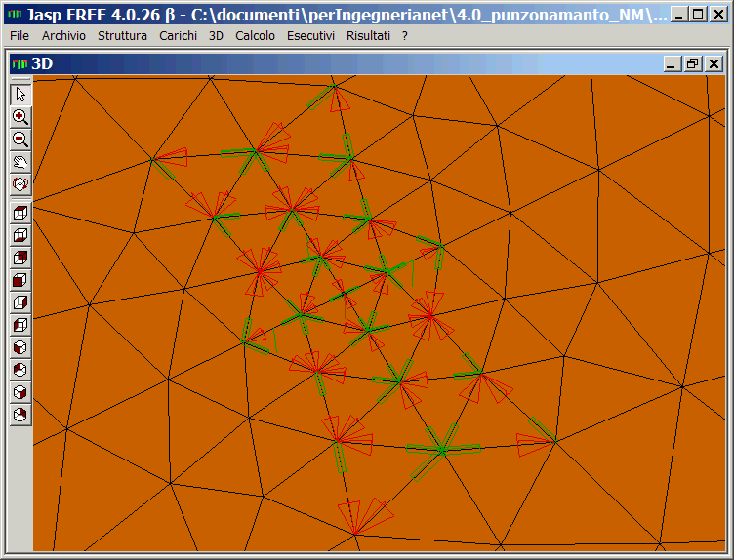734x560 pixels.
Task: Choose the 3D rotate view tool
Action: tap(20, 184)
